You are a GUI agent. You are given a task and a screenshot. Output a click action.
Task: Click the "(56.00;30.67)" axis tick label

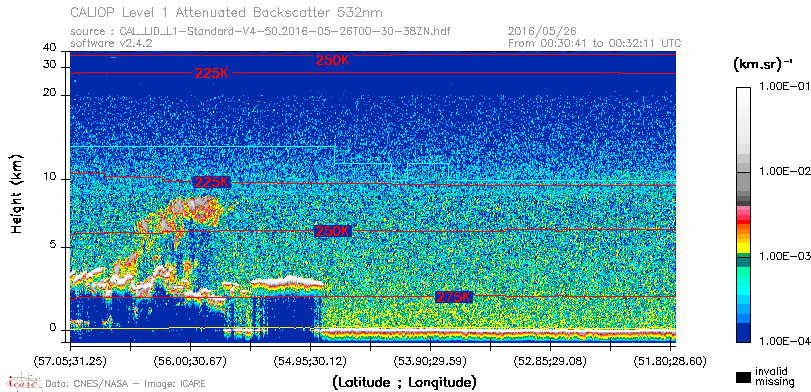click(190, 360)
